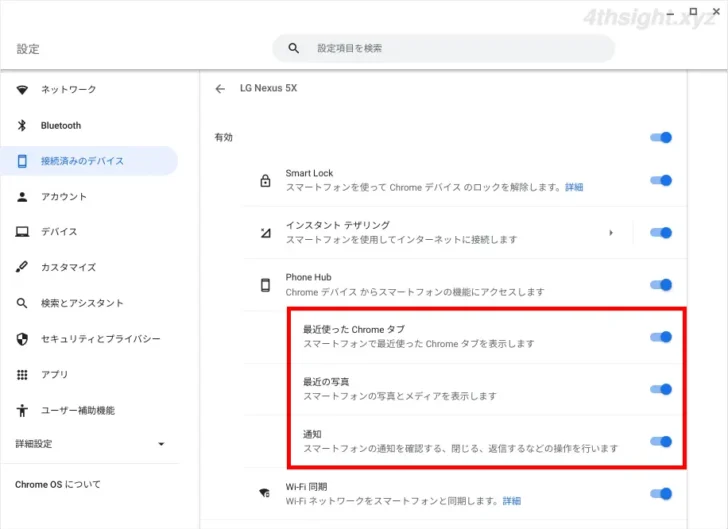This screenshot has height=529, width=728.
Task: Click the Smart Lock padlock icon
Action: (x=265, y=180)
